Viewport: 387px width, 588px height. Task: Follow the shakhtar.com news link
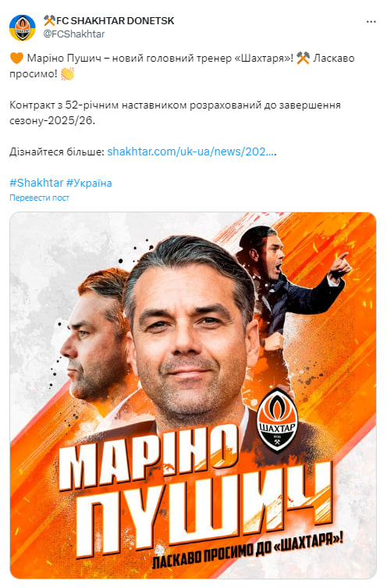click(x=191, y=151)
